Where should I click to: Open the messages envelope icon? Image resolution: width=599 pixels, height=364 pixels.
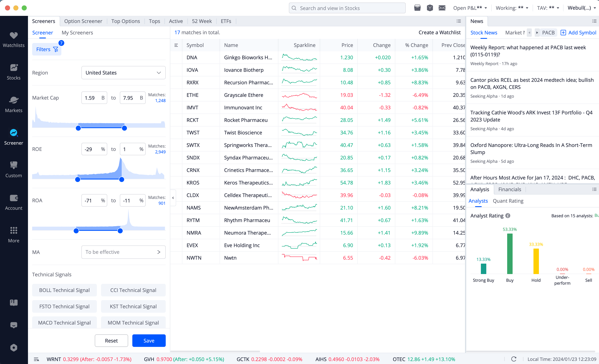[x=442, y=8]
